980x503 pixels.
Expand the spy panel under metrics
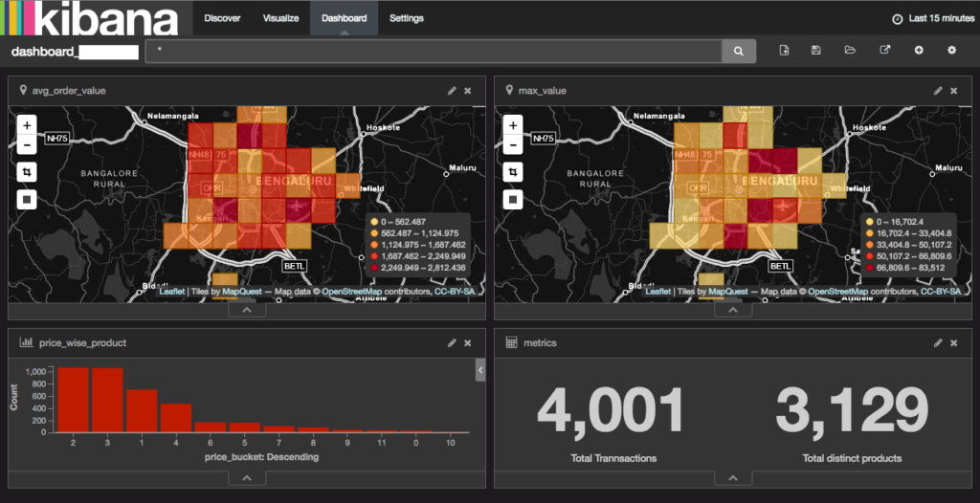733,478
